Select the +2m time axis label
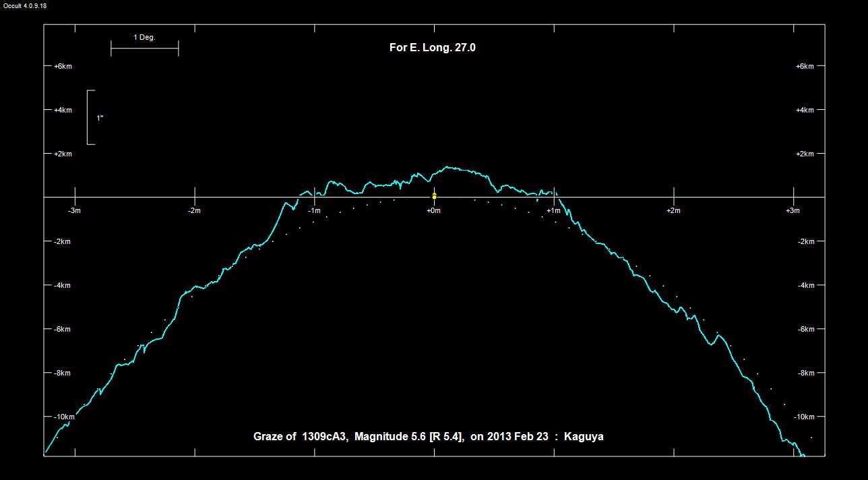 coord(673,211)
